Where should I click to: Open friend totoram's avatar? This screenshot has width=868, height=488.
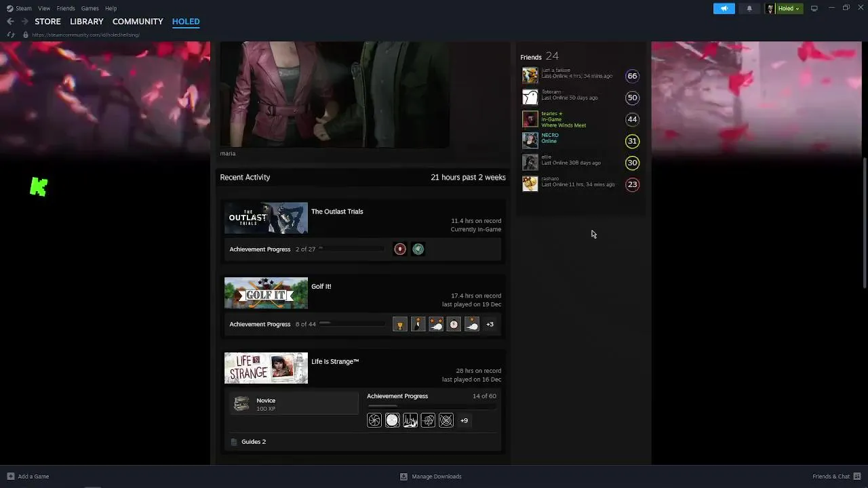[530, 97]
